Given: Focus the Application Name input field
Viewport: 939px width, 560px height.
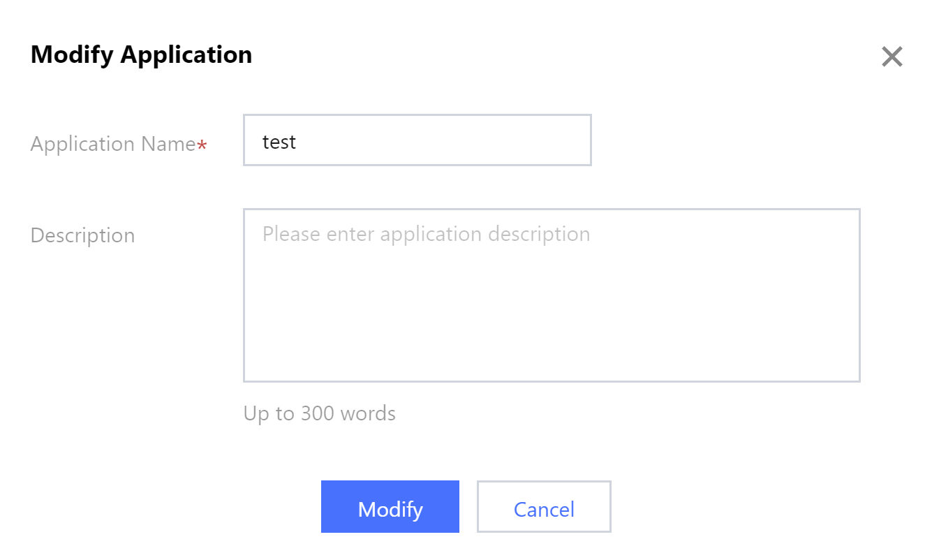Looking at the screenshot, I should [x=417, y=140].
